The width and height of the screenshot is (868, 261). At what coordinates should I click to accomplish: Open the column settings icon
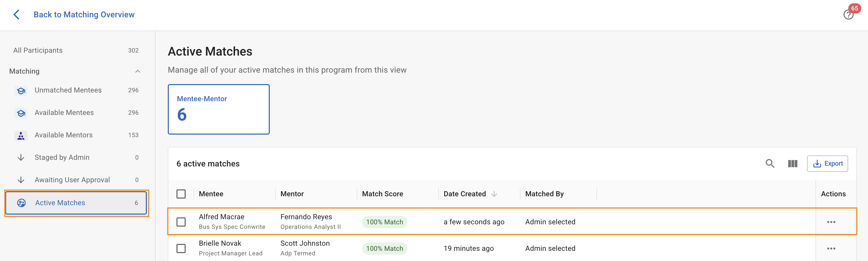point(793,164)
